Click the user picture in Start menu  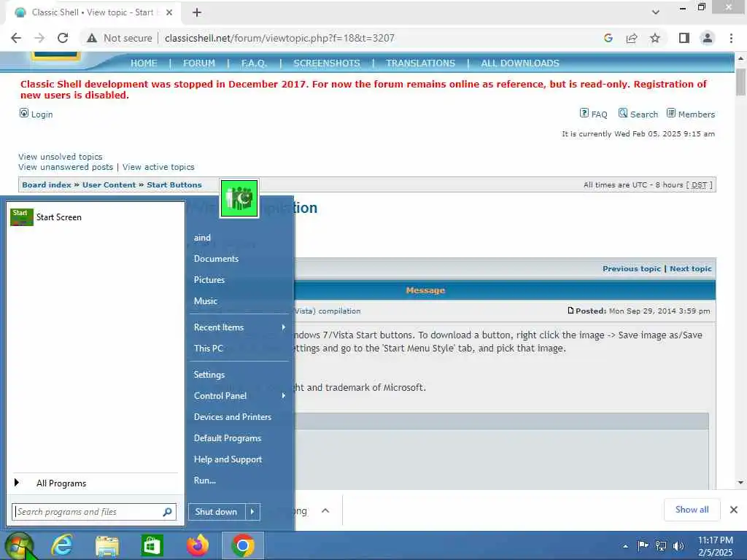[239, 198]
